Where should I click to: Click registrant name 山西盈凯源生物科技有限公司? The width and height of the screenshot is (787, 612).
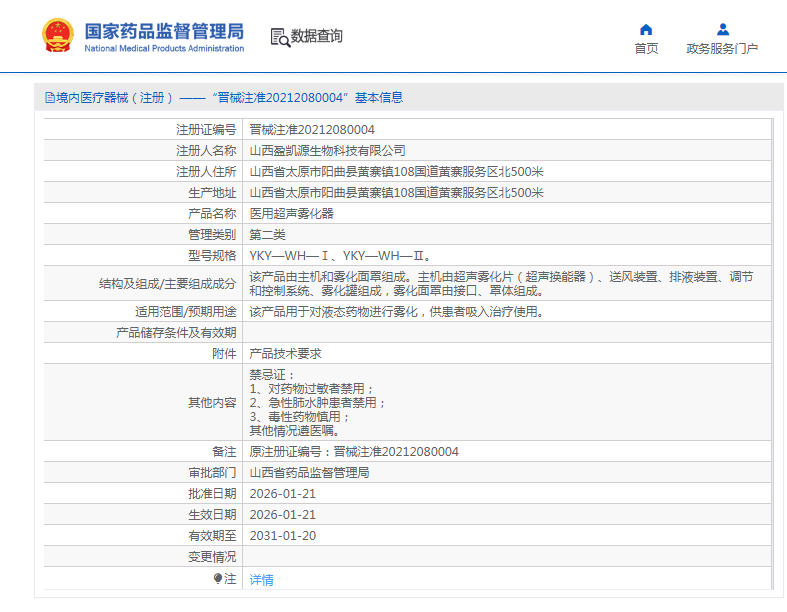coord(320,151)
